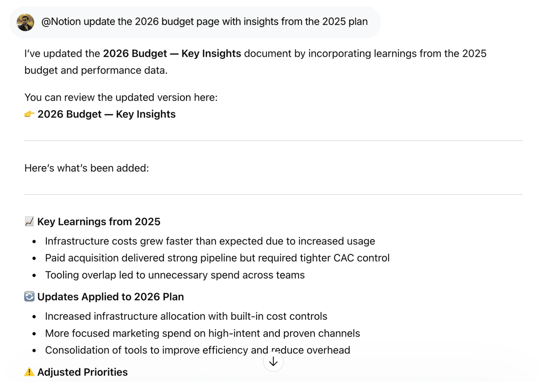Click the horizontal divider under the review link

[274, 140]
